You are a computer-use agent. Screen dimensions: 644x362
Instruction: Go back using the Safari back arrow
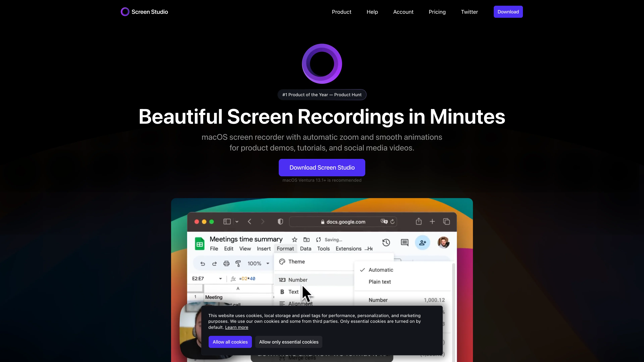coord(250,222)
